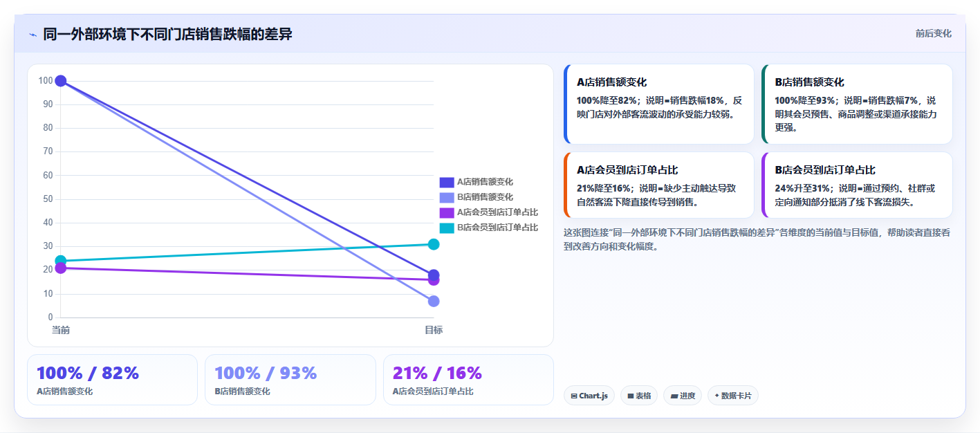Click the B店会员到店订单占比 legend label
This screenshot has width=980, height=433.
497,228
